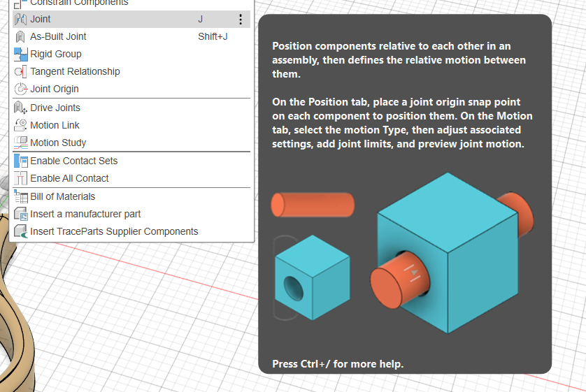Click the As-Built Joint icon

[20, 37]
